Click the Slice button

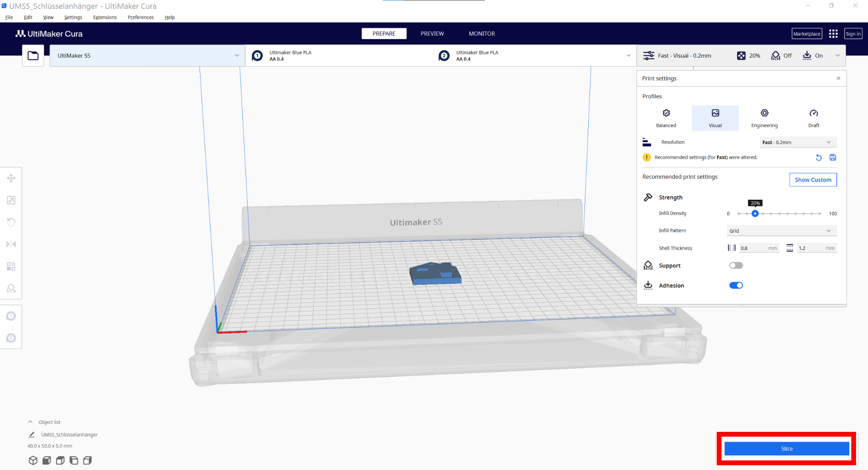tap(787, 448)
